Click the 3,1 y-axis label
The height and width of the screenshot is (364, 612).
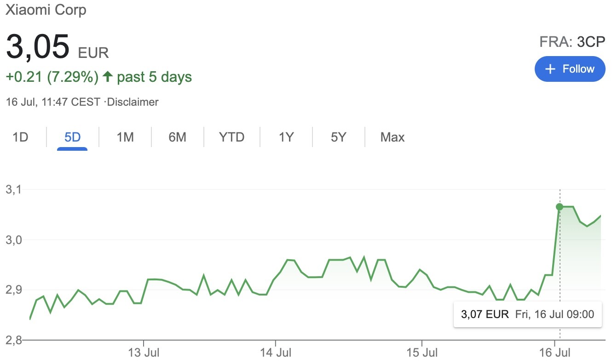[15, 189]
